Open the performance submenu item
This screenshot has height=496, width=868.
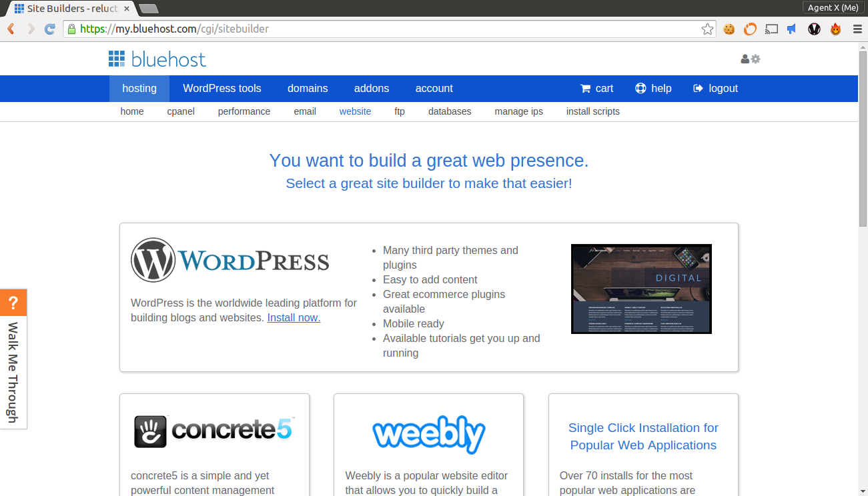pyautogui.click(x=244, y=111)
